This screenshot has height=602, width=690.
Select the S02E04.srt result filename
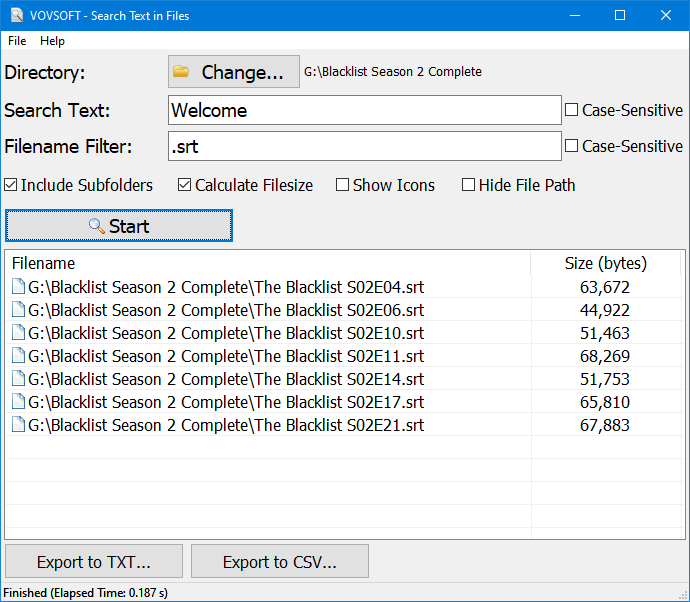pos(226,287)
